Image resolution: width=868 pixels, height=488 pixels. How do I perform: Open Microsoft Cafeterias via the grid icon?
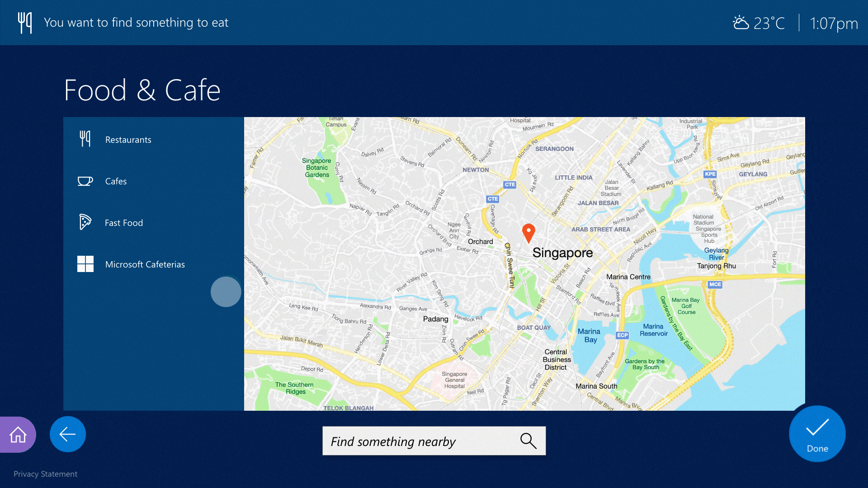tap(85, 264)
